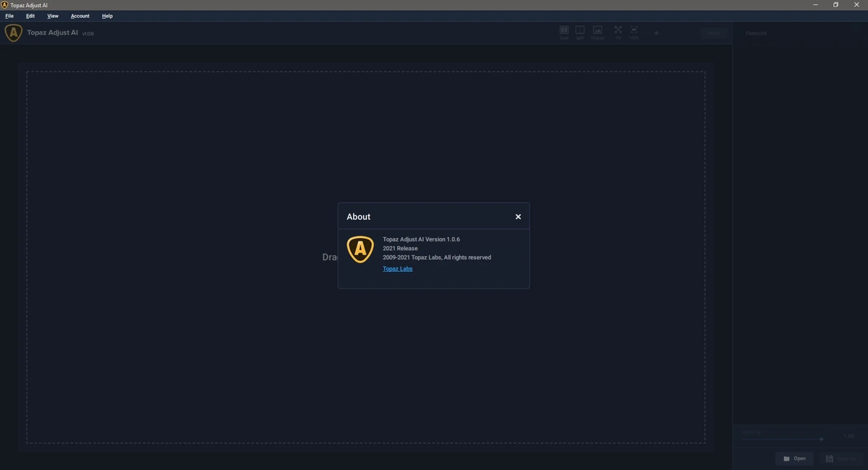This screenshot has height=470, width=868.
Task: Click the 100% zoom icon
Action: (634, 32)
